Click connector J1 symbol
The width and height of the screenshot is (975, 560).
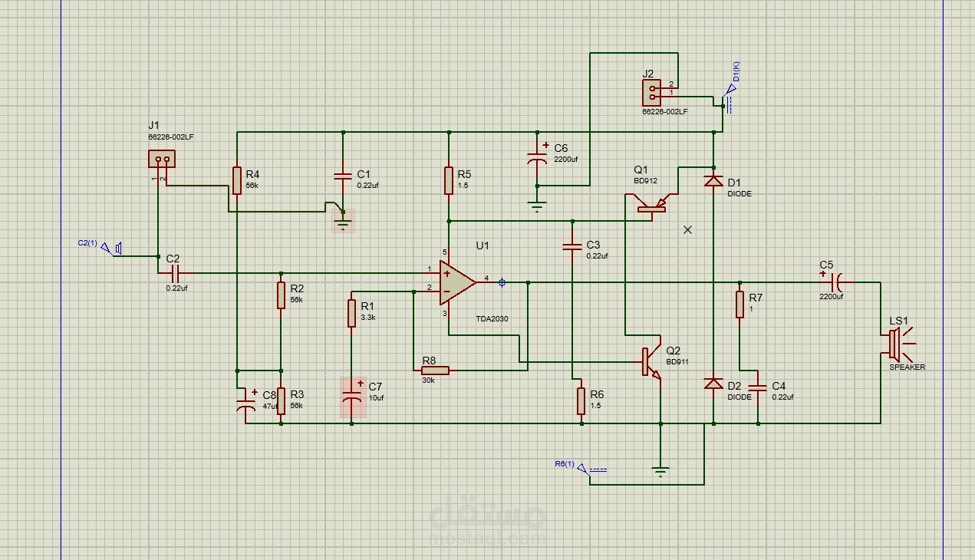(x=162, y=159)
